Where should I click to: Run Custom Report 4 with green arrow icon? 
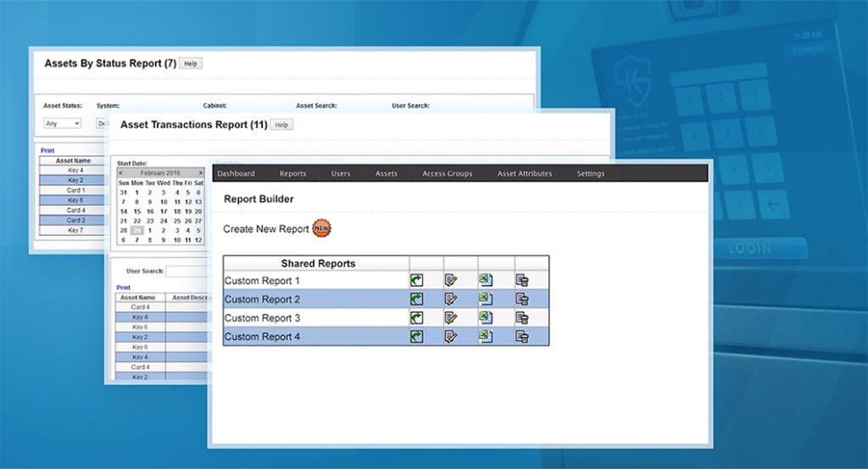pos(416,337)
